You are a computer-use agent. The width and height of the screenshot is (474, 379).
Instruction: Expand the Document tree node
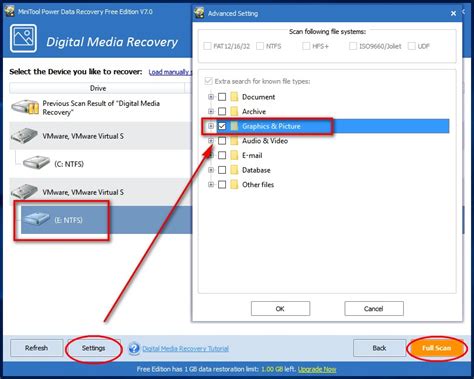coord(211,97)
